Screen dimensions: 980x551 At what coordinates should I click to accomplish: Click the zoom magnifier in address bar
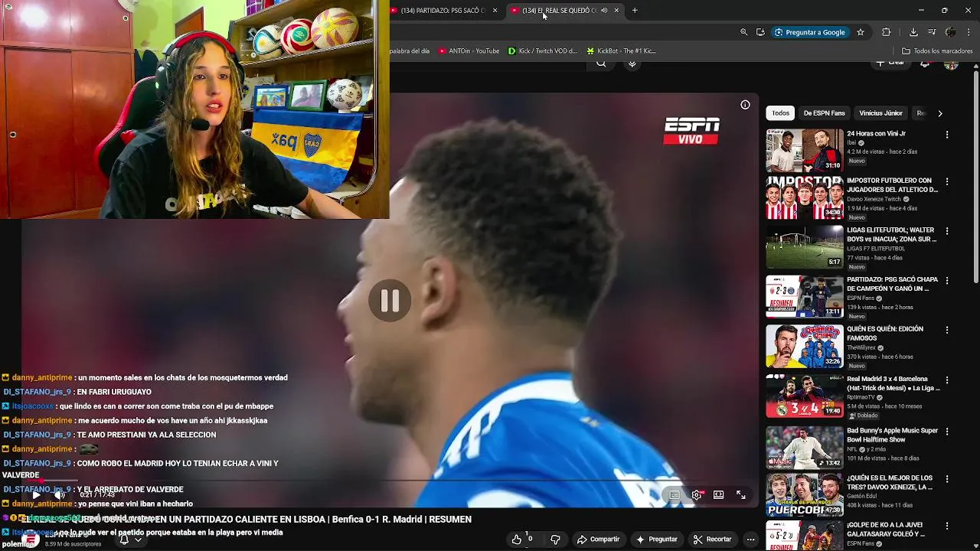[x=743, y=32]
